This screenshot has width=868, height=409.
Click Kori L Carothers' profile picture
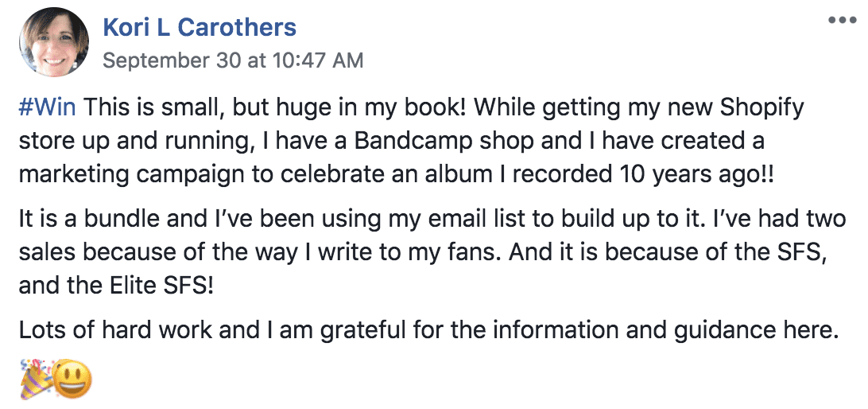54,42
